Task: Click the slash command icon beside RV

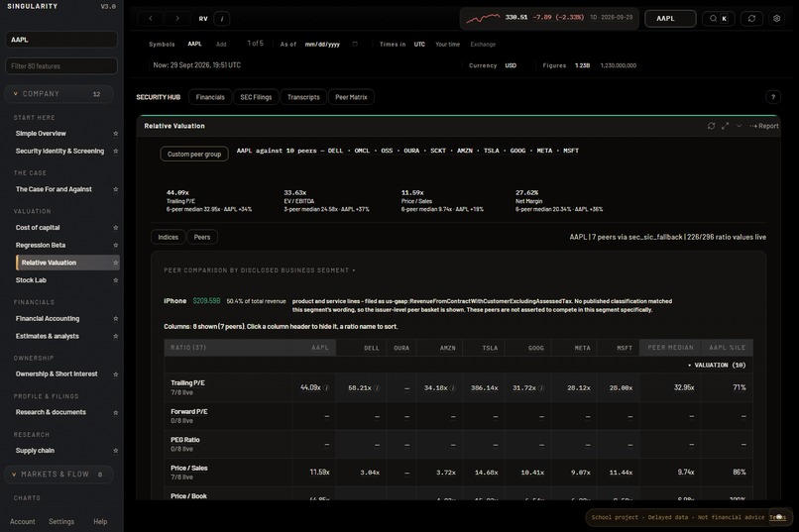Action: (222, 18)
